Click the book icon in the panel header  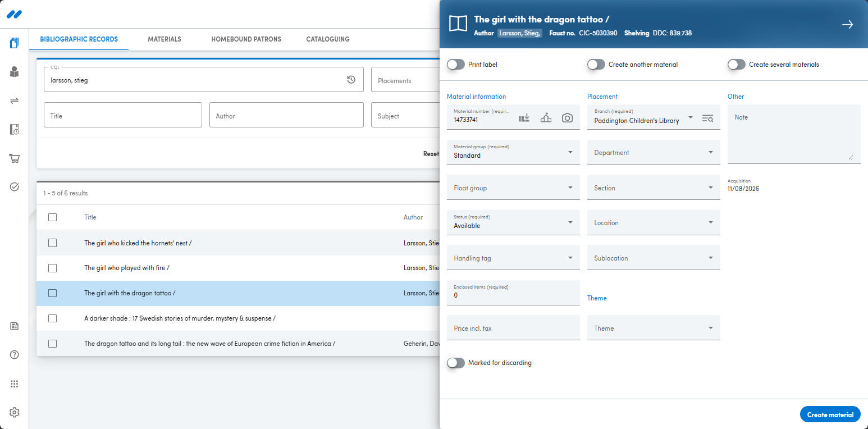(458, 24)
